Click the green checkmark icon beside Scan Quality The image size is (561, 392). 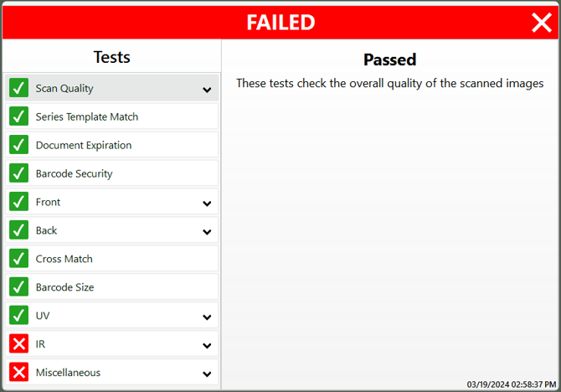point(19,88)
